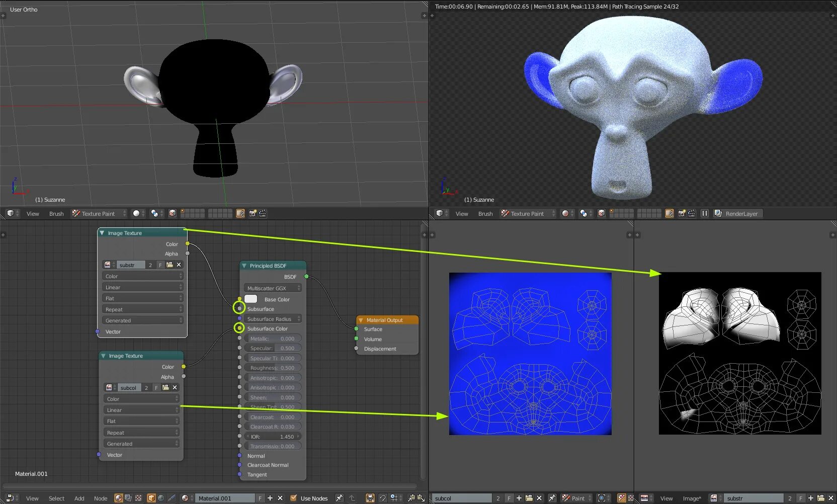837x504 pixels.
Task: Add new material with plus icon
Action: [x=270, y=498]
